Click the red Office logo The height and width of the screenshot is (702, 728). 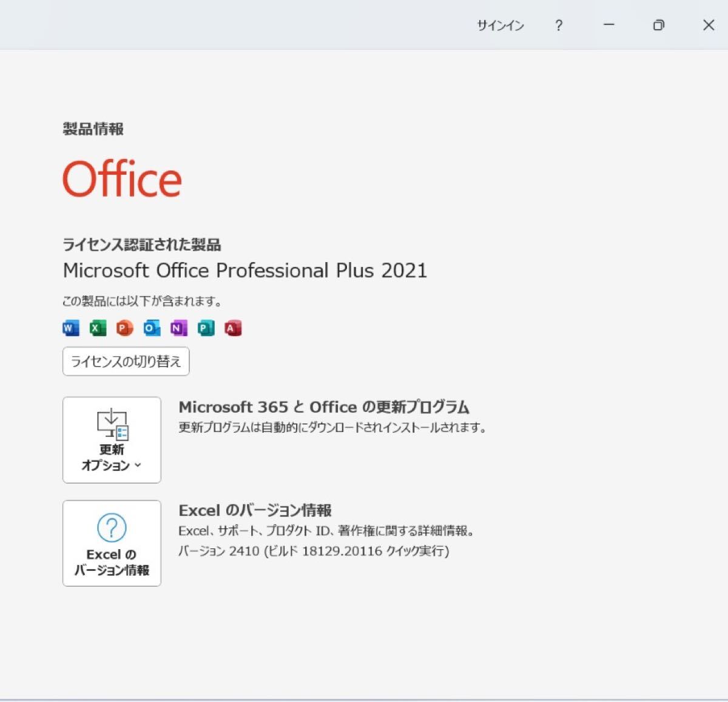point(122,179)
